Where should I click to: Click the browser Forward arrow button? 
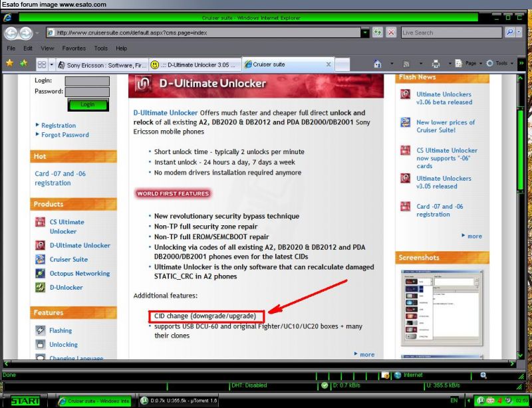pyautogui.click(x=26, y=33)
